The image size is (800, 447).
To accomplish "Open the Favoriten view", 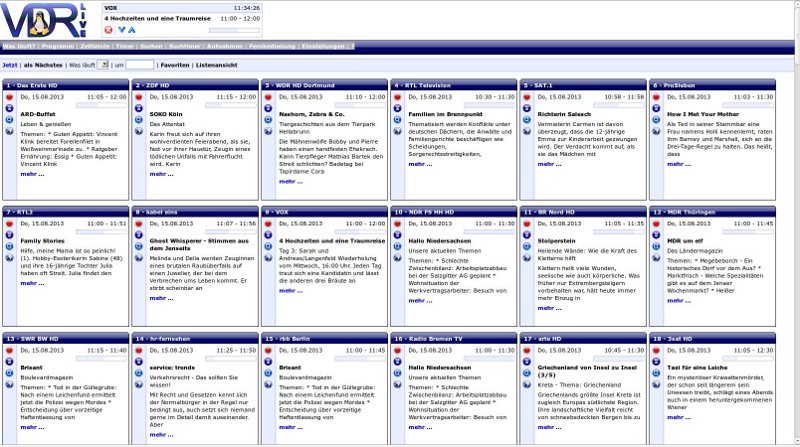I will [175, 65].
